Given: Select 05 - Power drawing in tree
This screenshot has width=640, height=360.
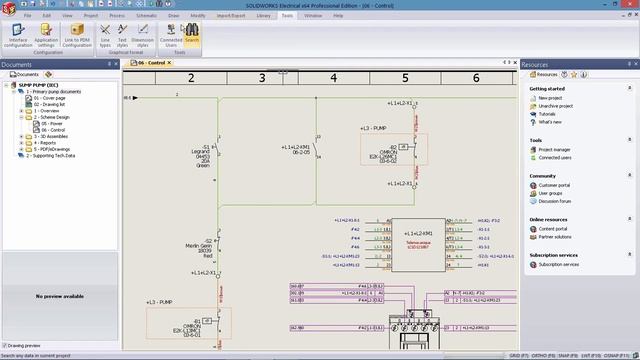Looking at the screenshot, I should pyautogui.click(x=52, y=124).
